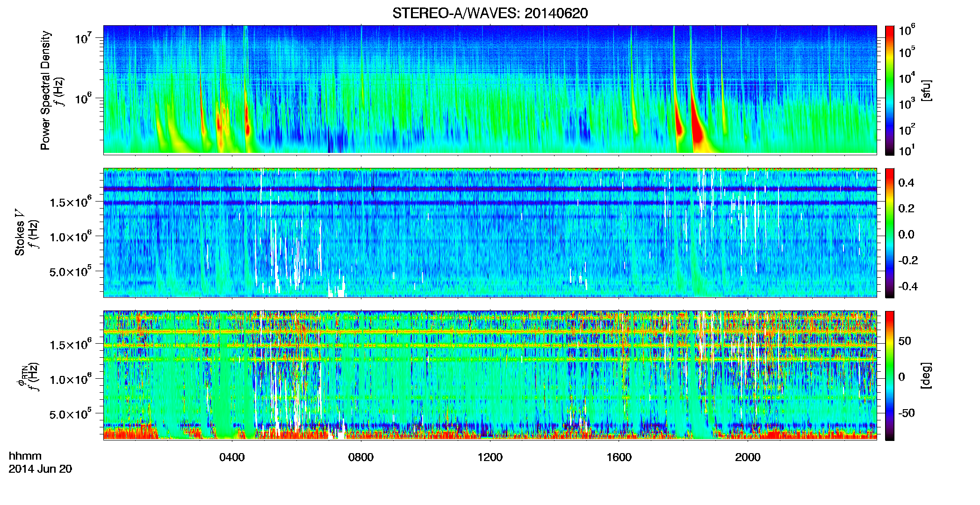Screen dimensions: 980x505
Task: Select the [deg] unit label
Action: [926, 375]
